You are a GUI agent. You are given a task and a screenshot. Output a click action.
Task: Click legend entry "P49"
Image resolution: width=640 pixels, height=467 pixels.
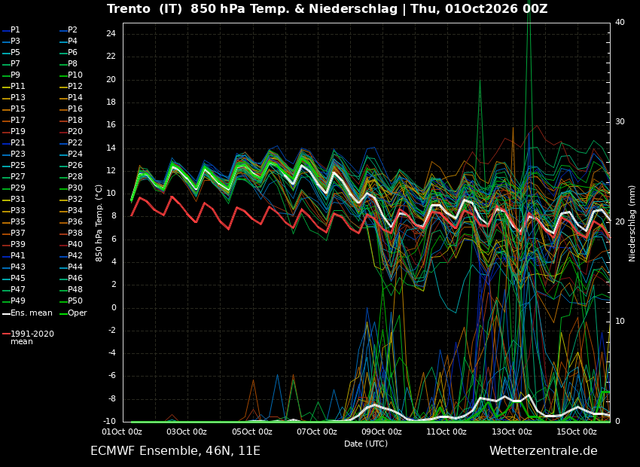coord(13,301)
